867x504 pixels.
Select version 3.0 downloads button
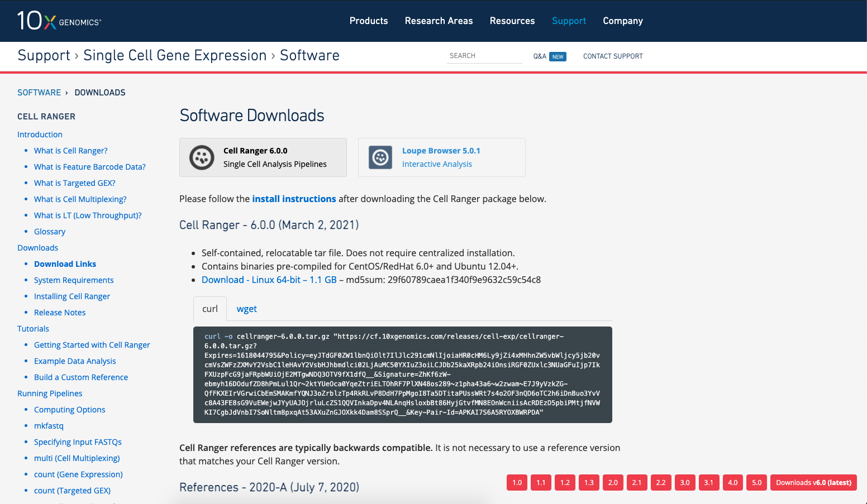coord(685,483)
